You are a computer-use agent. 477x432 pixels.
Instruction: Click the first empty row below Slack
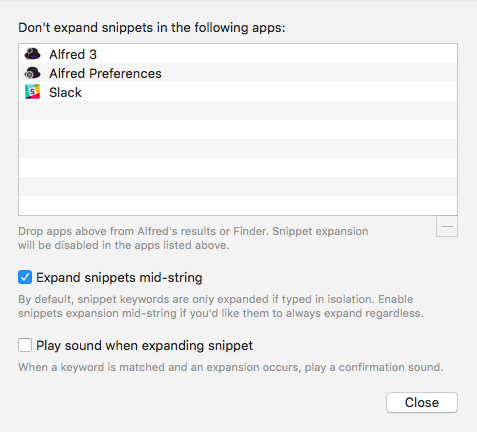pos(238,111)
